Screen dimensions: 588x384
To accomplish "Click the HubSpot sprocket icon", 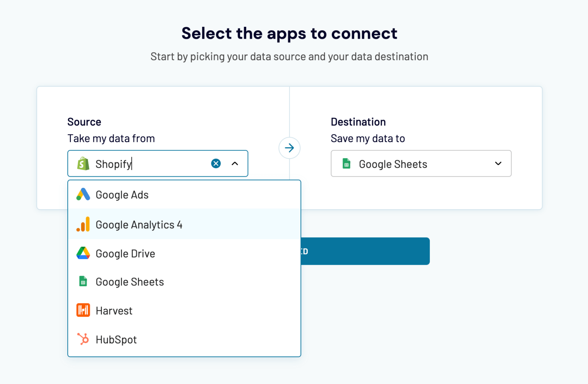I will (x=82, y=339).
